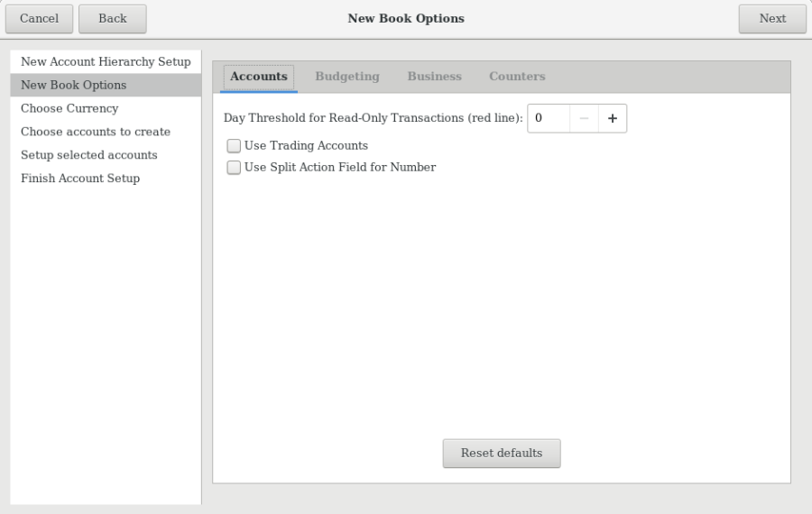Click Next to continue setup
812x514 pixels.
tap(772, 18)
